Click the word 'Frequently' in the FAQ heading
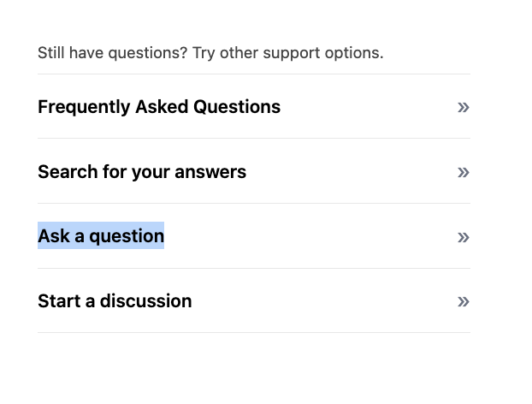The width and height of the screenshot is (532, 404). pyautogui.click(x=84, y=107)
